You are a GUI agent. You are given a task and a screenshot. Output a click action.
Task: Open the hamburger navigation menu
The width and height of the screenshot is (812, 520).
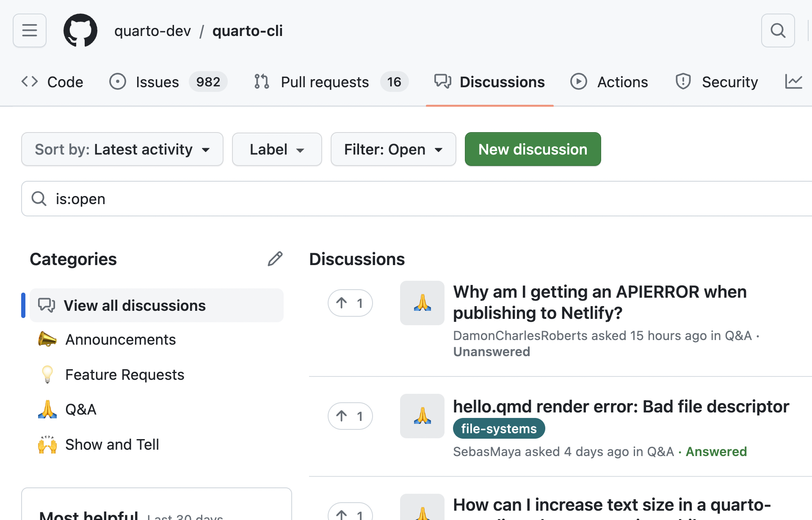(x=30, y=30)
